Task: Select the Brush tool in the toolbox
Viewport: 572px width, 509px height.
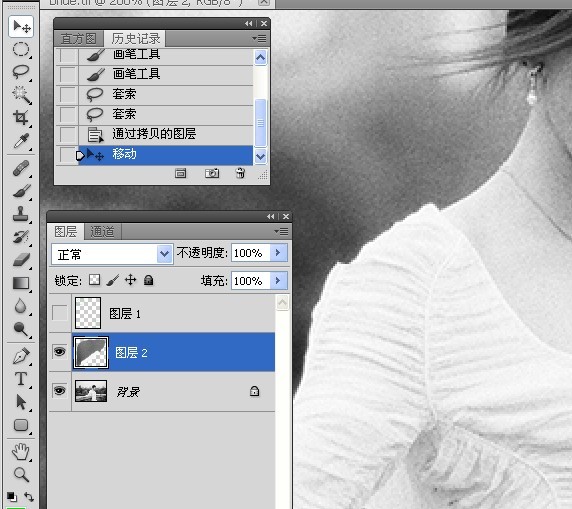Action: click(x=21, y=191)
